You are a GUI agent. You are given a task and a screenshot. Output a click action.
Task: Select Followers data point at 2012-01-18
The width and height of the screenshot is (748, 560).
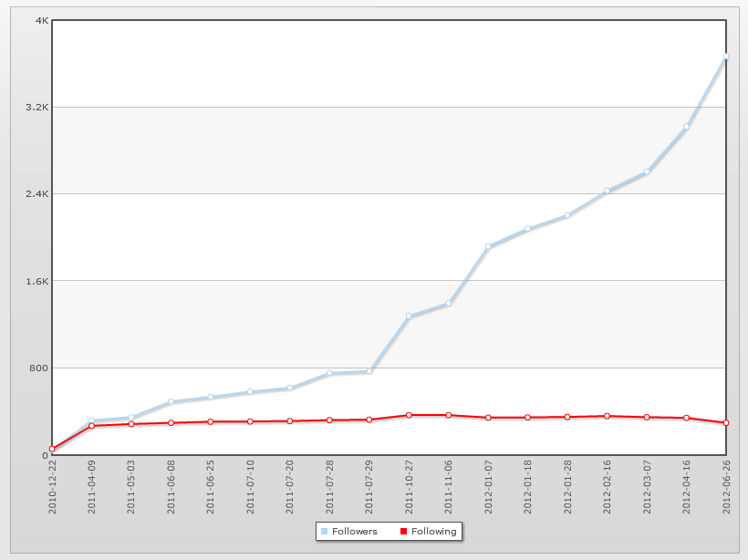[527, 229]
